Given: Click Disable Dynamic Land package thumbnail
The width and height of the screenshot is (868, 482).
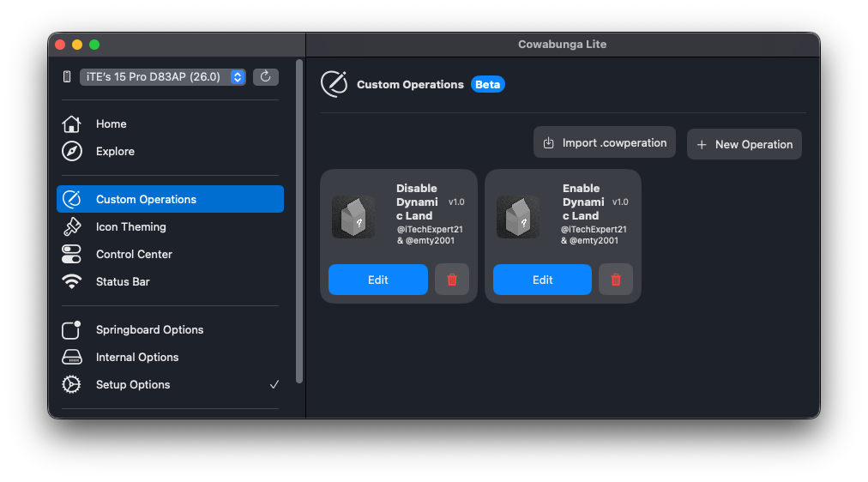Looking at the screenshot, I should 353,217.
